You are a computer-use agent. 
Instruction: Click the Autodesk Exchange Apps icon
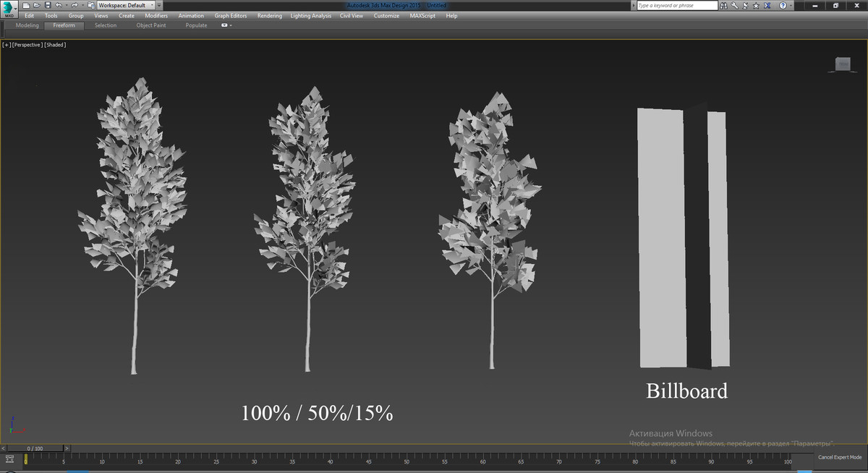tap(767, 4)
